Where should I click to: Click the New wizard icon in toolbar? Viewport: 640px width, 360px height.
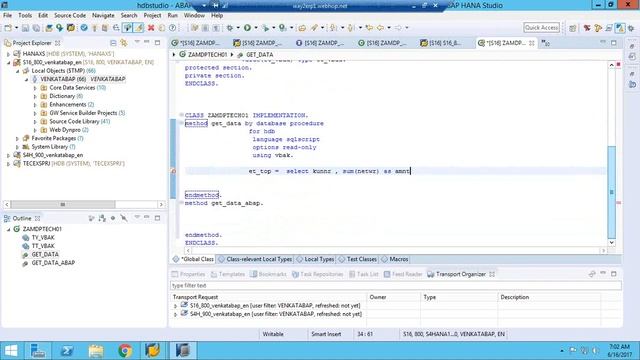pyautogui.click(x=8, y=28)
